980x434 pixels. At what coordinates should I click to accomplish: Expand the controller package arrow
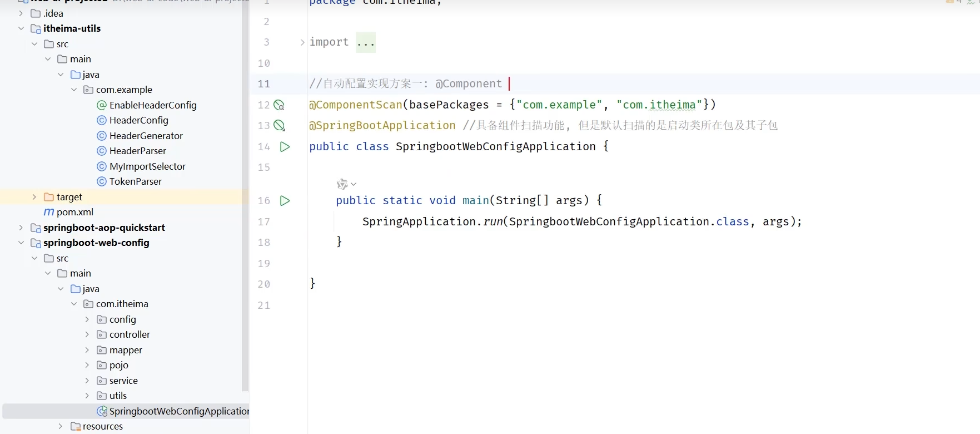point(87,334)
